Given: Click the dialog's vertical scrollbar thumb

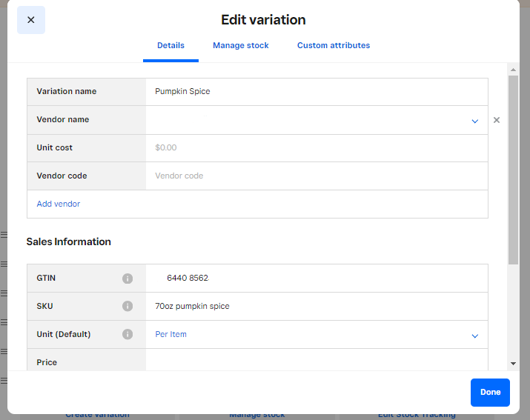Looking at the screenshot, I should click(513, 169).
